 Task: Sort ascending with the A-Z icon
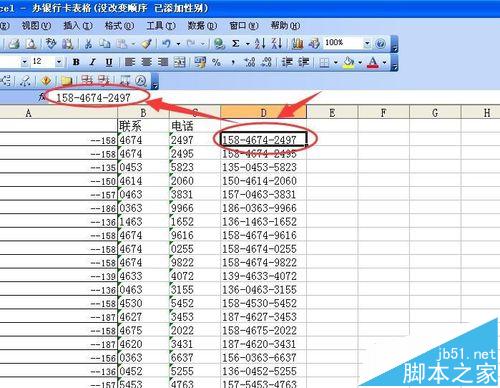(x=260, y=44)
